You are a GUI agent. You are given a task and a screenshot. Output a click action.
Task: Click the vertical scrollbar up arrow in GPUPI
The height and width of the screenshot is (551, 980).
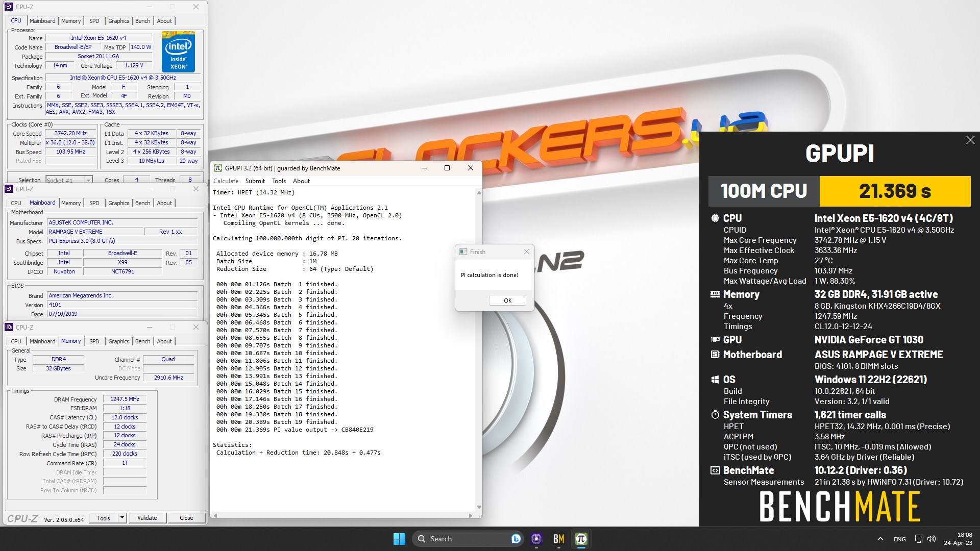click(479, 192)
